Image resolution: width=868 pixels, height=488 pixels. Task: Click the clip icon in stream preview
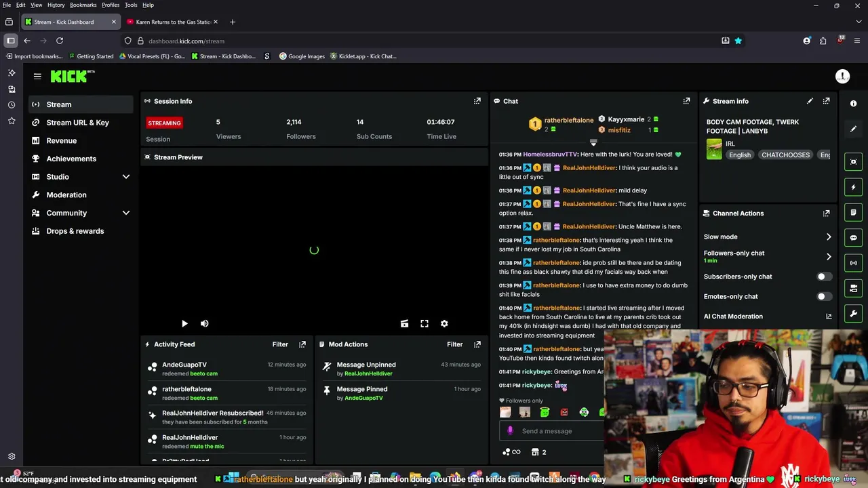click(x=404, y=324)
